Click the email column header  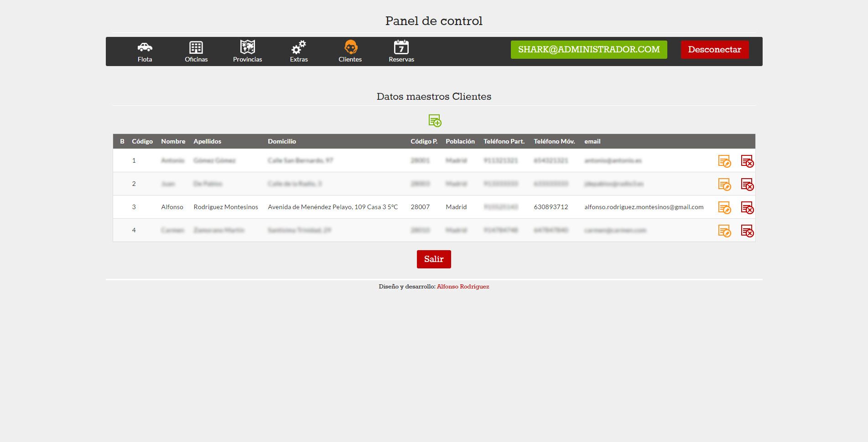(x=593, y=141)
